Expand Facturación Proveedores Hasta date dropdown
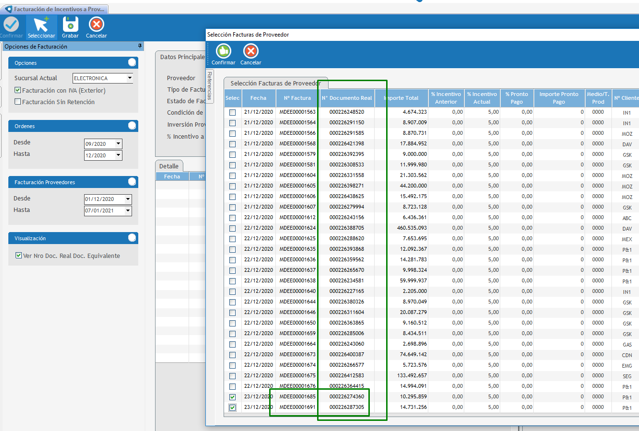 click(x=128, y=211)
